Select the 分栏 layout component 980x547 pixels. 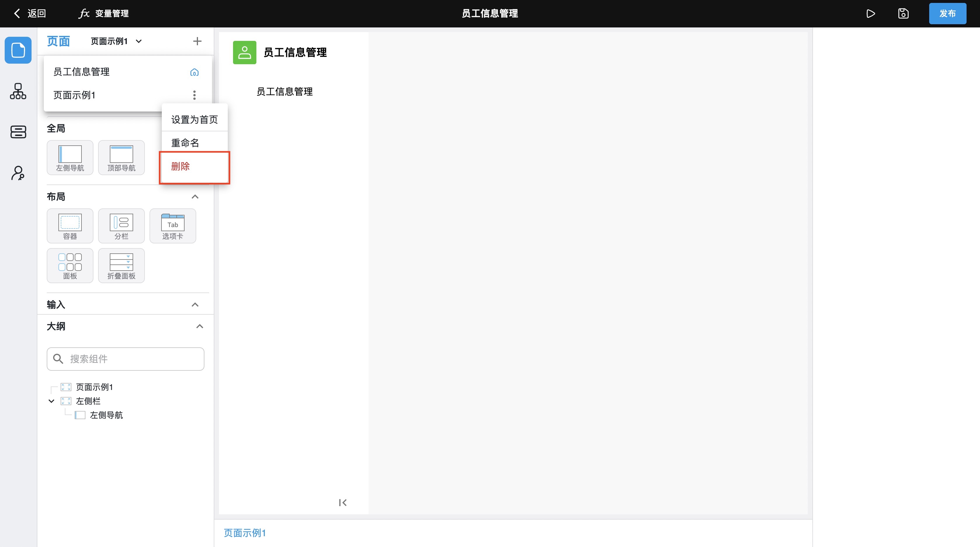point(121,226)
